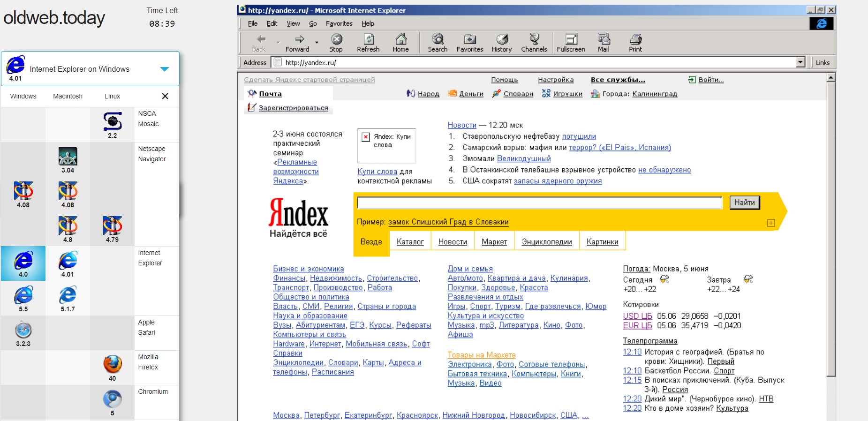
Task: Click the Print toolbar icon
Action: coord(635,42)
